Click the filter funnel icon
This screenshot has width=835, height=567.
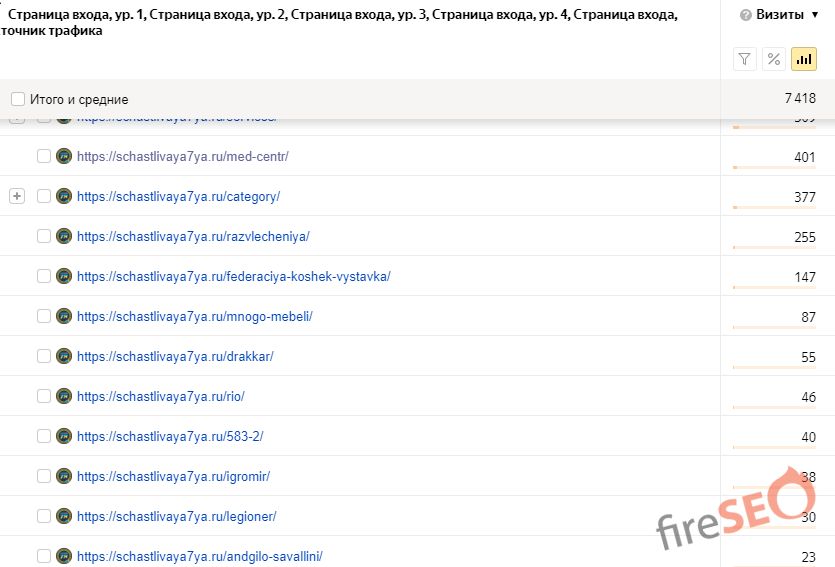pos(745,59)
